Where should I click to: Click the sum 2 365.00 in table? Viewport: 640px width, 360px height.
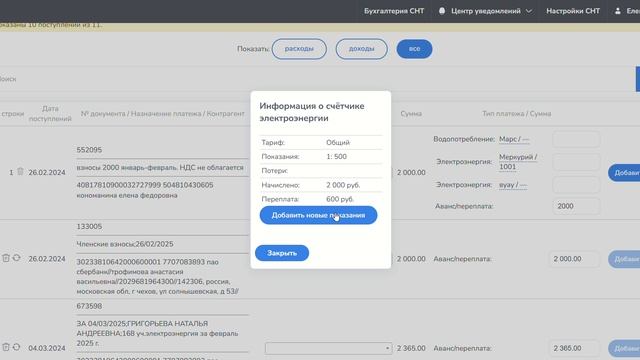[411, 348]
